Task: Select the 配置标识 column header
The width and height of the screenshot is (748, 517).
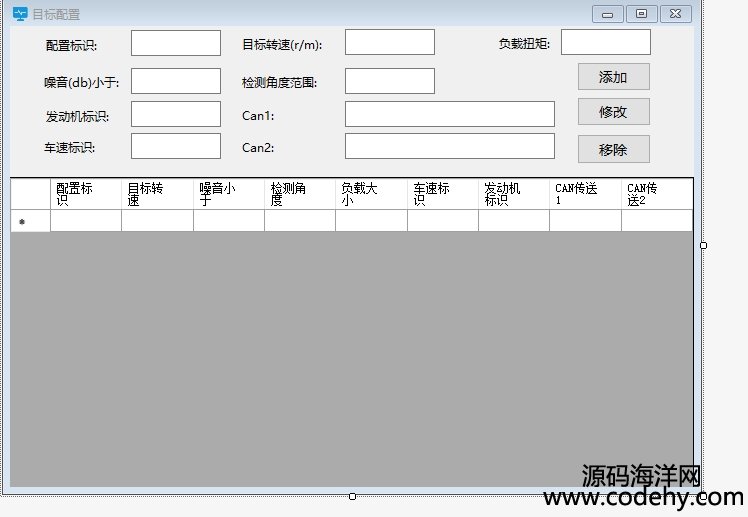Action: pos(86,194)
